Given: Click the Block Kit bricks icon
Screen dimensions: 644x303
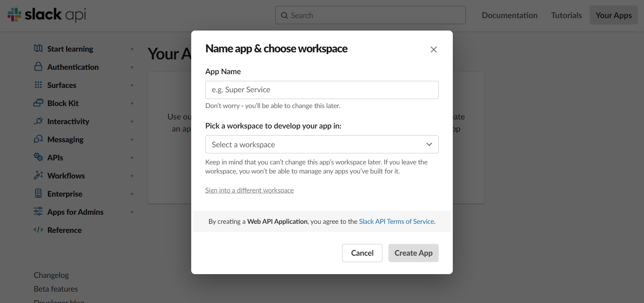Looking at the screenshot, I should pos(38,103).
